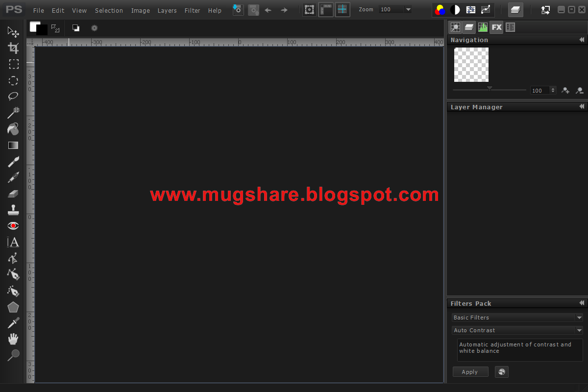Viewport: 588px width, 392px height.
Task: Click the Zoom value field showing 100
Action: [x=392, y=9]
